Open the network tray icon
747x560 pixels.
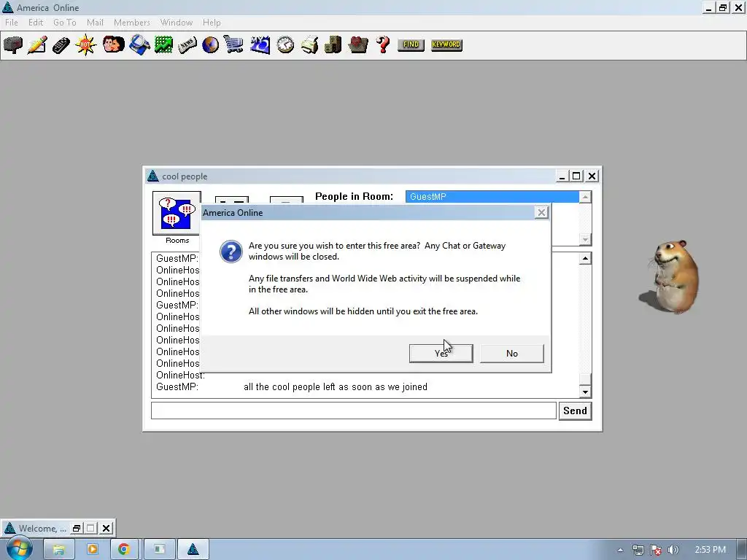(x=638, y=550)
